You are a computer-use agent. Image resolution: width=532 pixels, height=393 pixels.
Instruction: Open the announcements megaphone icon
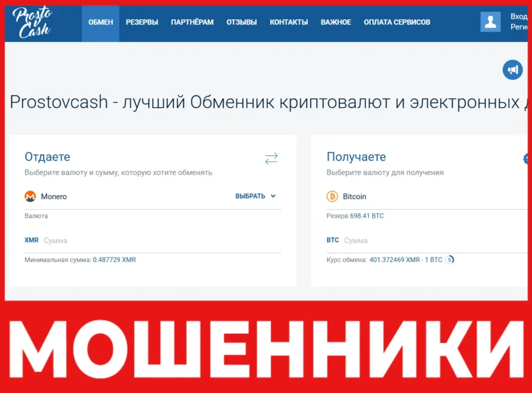[513, 70]
